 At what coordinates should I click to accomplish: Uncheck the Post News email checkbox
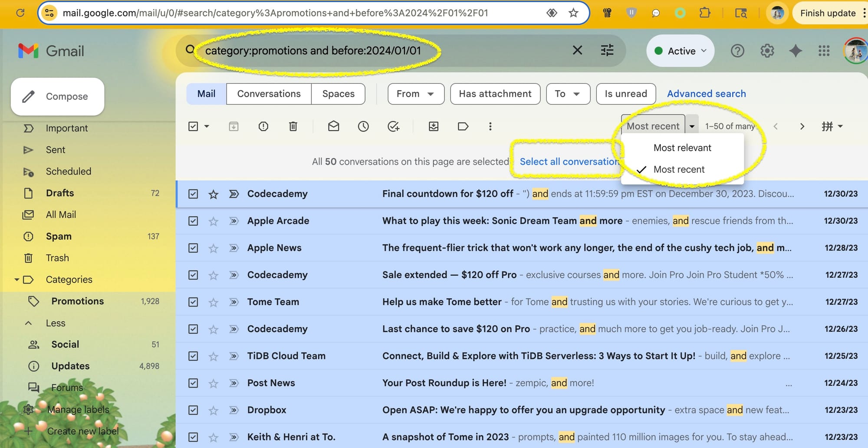193,383
